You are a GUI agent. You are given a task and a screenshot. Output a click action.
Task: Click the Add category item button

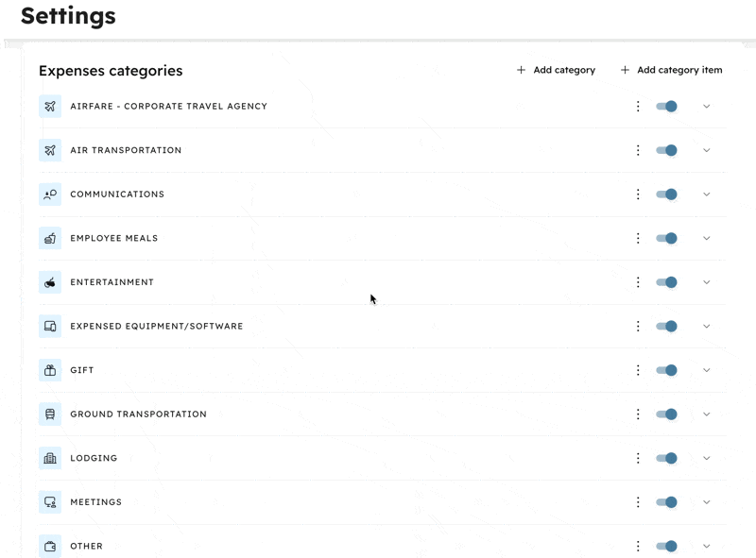point(671,70)
